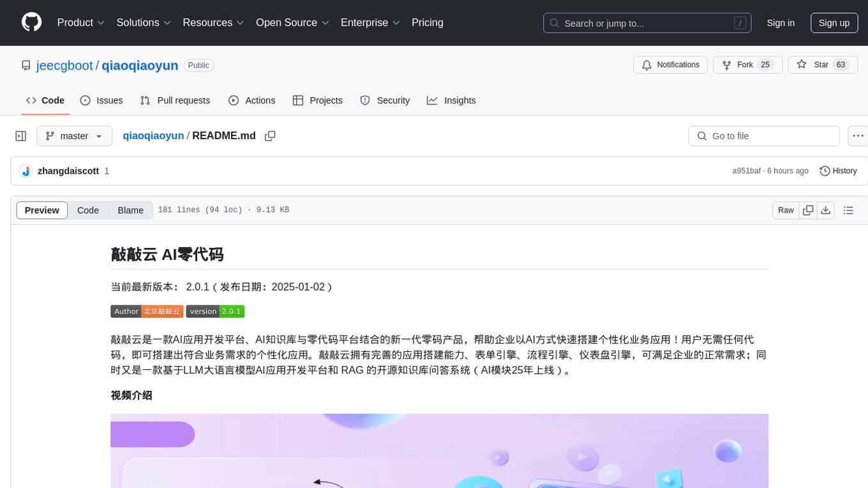Click the version 2.0.1 badge

[215, 311]
